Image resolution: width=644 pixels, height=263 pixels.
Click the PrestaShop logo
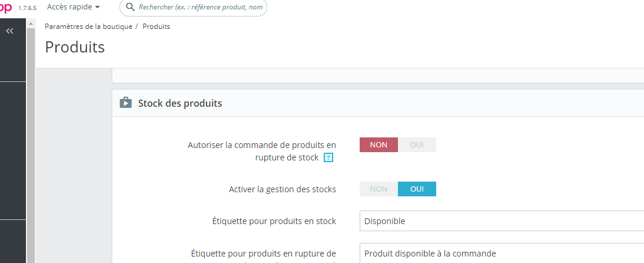(x=6, y=7)
